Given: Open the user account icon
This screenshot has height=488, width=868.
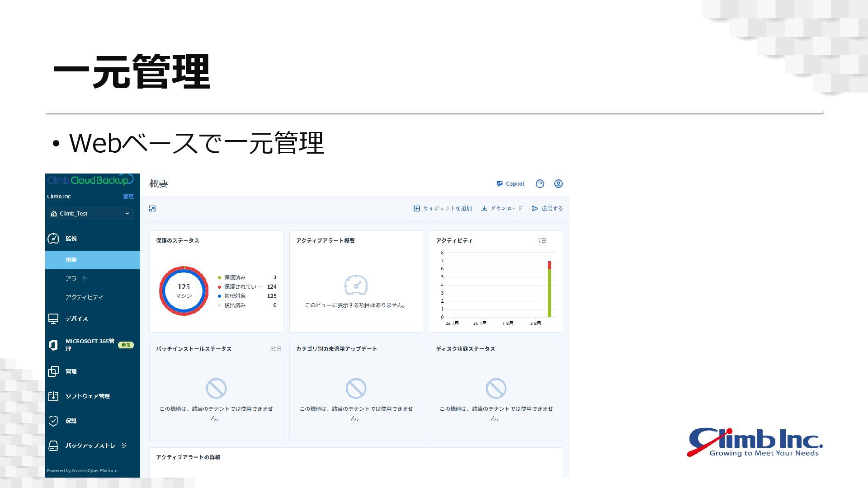Looking at the screenshot, I should tap(558, 184).
